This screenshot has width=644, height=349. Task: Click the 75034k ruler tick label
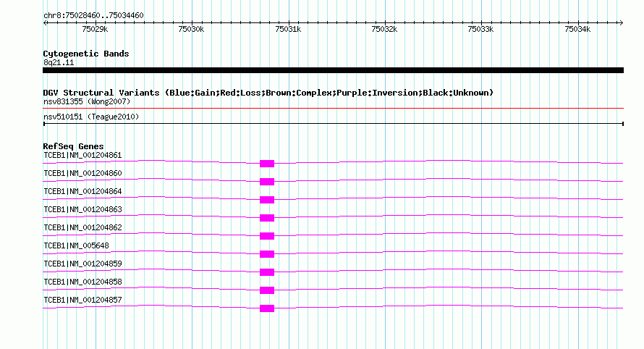tap(577, 29)
